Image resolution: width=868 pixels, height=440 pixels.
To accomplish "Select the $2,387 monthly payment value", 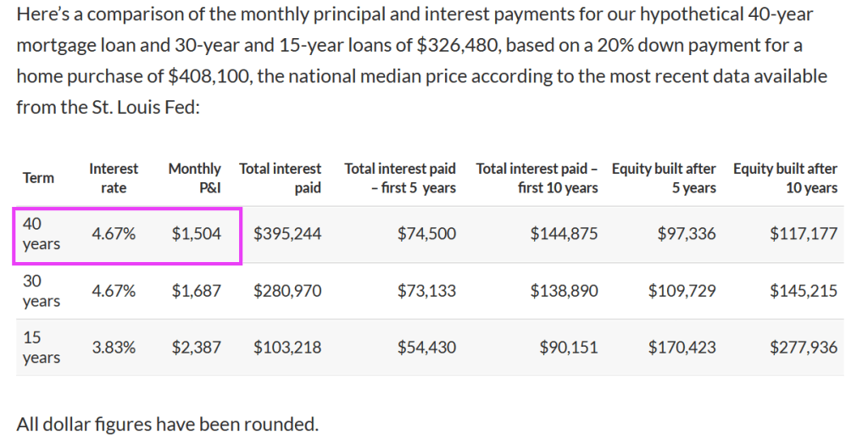I will point(196,348).
